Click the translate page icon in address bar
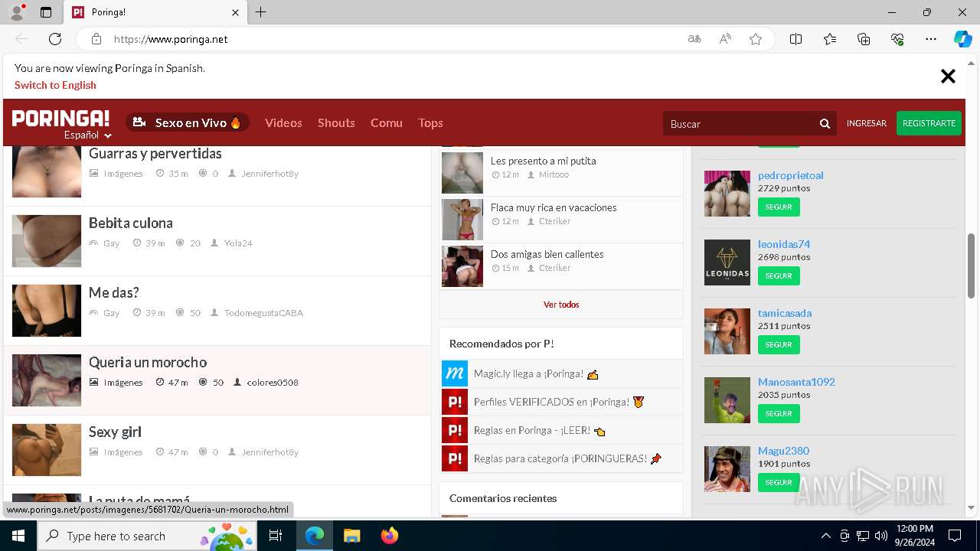 tap(694, 39)
